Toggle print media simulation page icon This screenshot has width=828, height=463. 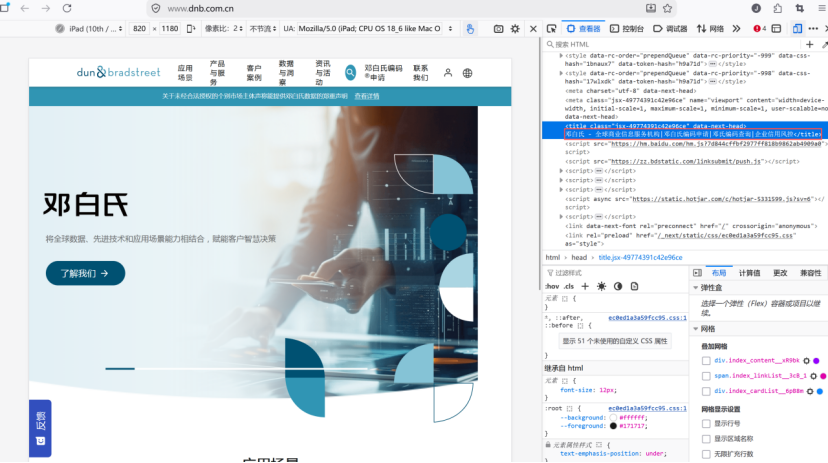[x=634, y=286]
